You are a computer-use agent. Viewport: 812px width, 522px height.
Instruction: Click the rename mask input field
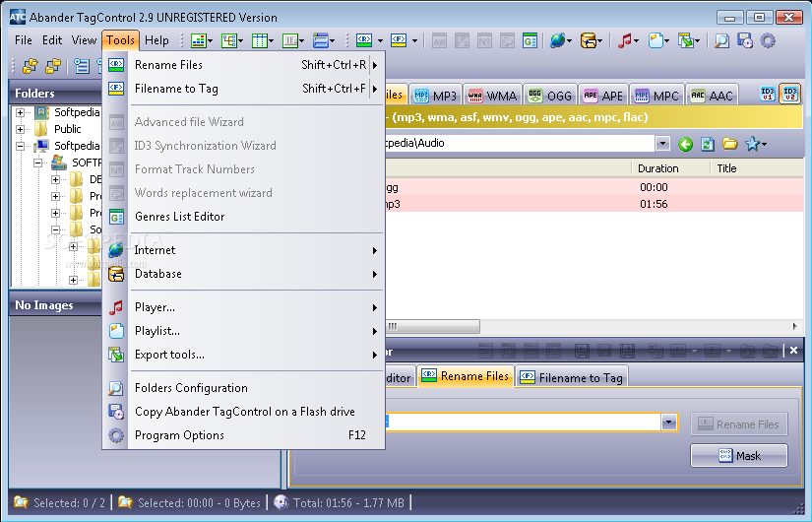point(523,423)
